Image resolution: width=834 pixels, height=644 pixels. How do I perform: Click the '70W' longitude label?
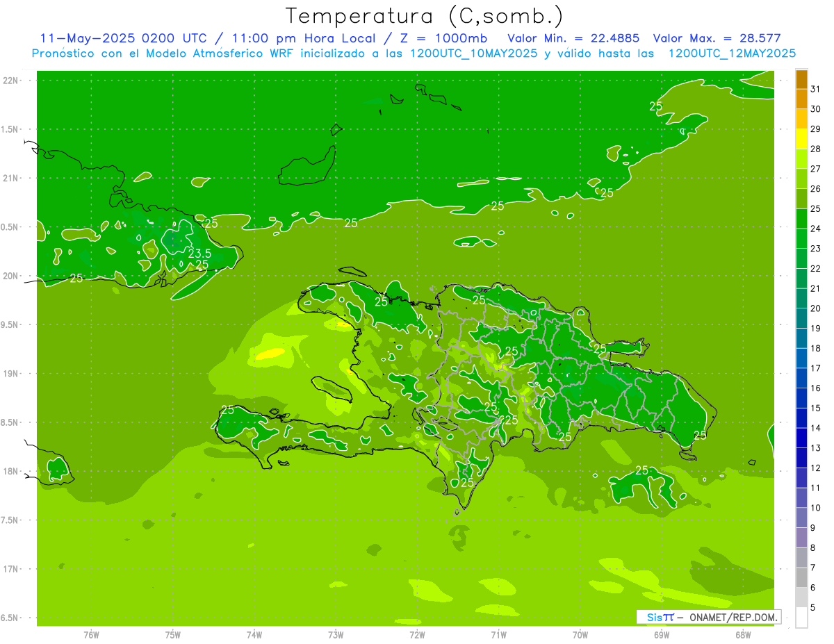tap(580, 635)
